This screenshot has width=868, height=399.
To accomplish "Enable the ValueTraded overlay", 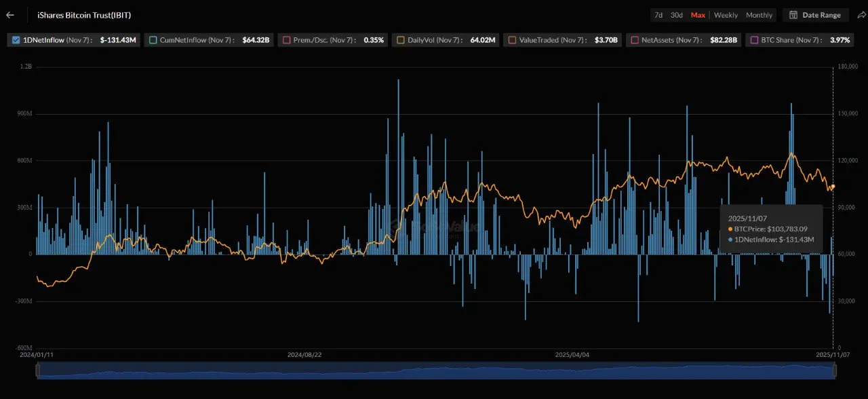I will [511, 40].
